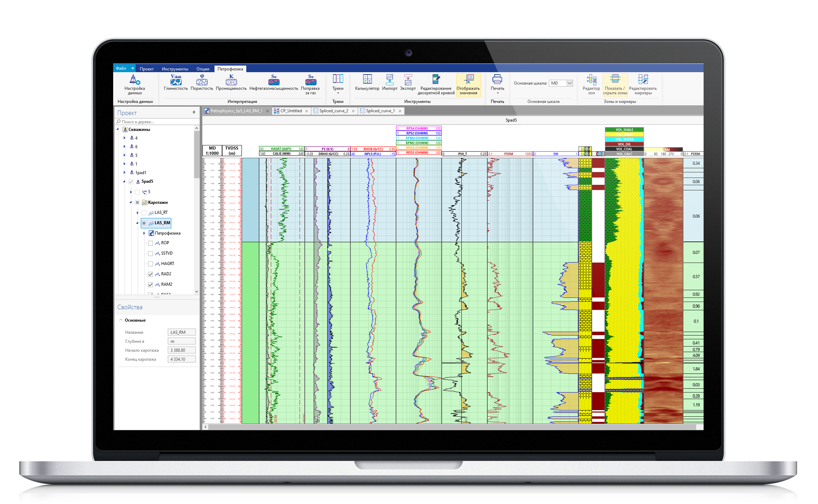818x504 pixels.
Task: Enable the ROP curve checkbox
Action: point(150,243)
